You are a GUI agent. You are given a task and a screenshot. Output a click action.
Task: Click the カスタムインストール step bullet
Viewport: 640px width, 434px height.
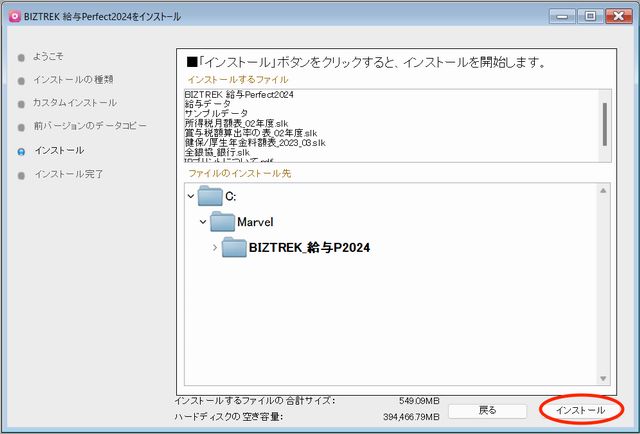pos(21,104)
